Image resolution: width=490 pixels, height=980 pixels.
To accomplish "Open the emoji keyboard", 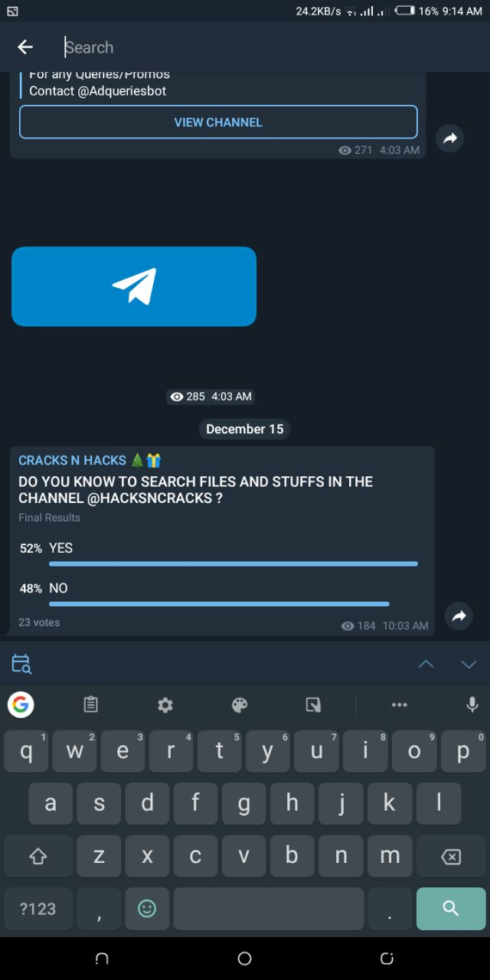I will click(x=147, y=909).
